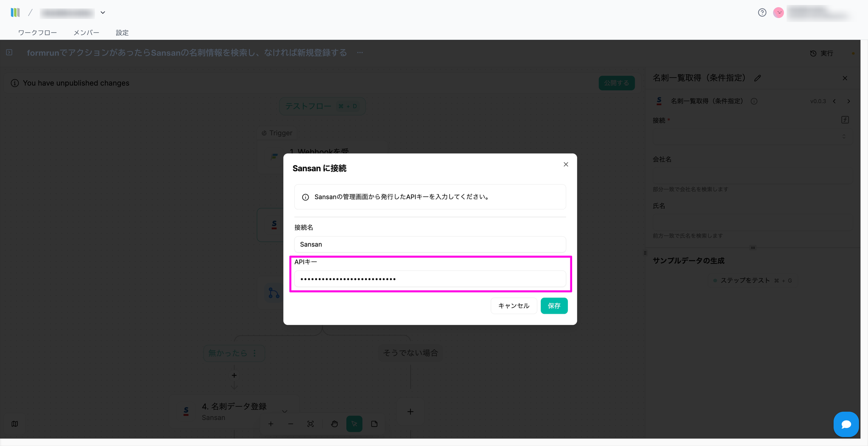Go to next version with right chevron
868x446 pixels.
(849, 101)
